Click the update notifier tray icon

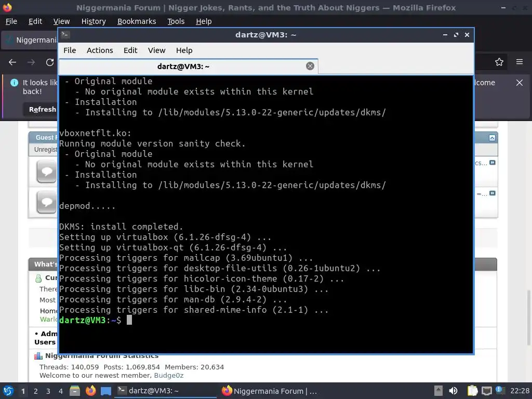(500, 390)
